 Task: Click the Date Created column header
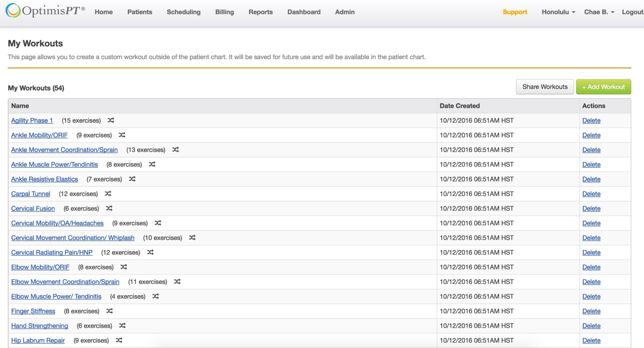pos(459,106)
